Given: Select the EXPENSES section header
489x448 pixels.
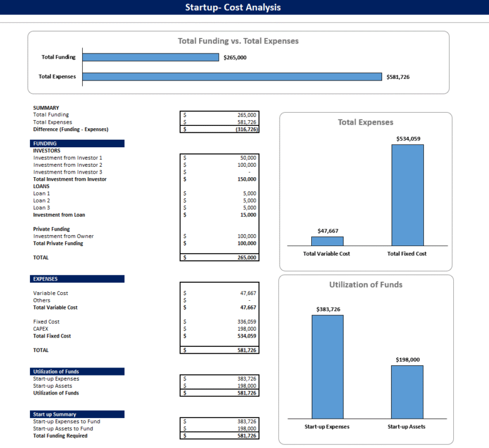Looking at the screenshot, I should [77, 279].
